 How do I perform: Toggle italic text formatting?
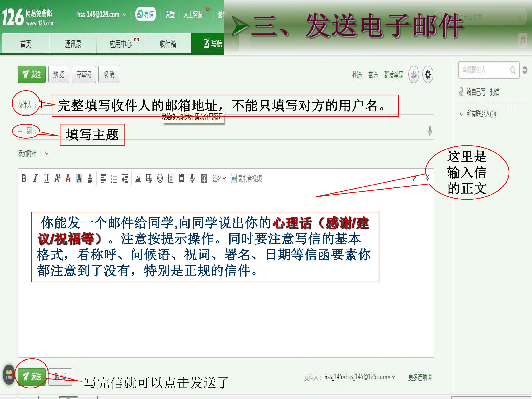[x=35, y=178]
